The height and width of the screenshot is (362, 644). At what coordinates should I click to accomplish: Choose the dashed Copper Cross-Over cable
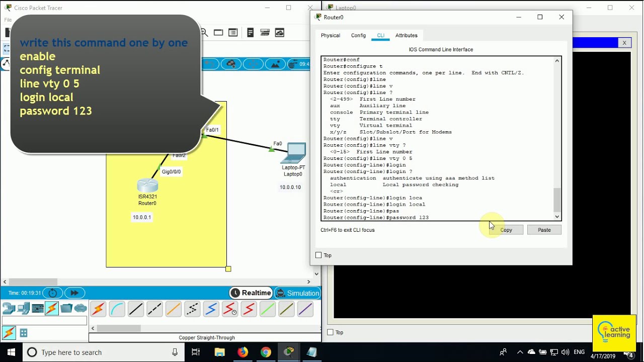pyautogui.click(x=154, y=309)
